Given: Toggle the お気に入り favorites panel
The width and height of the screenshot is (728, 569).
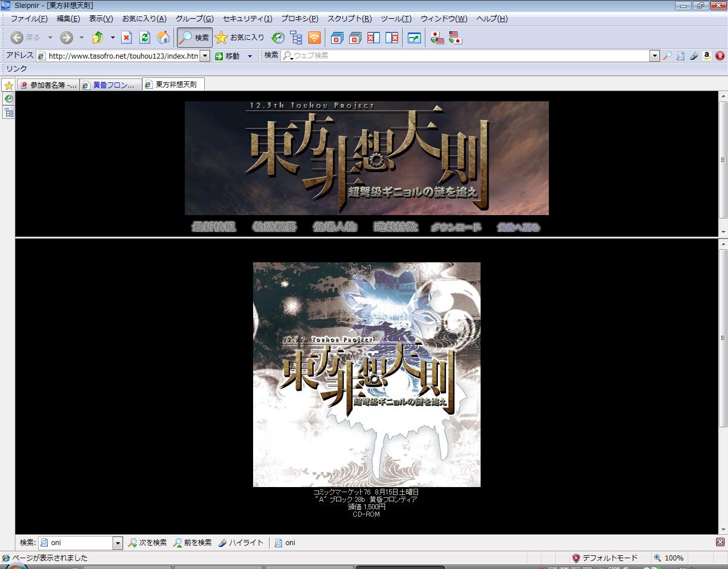Looking at the screenshot, I should click(240, 38).
